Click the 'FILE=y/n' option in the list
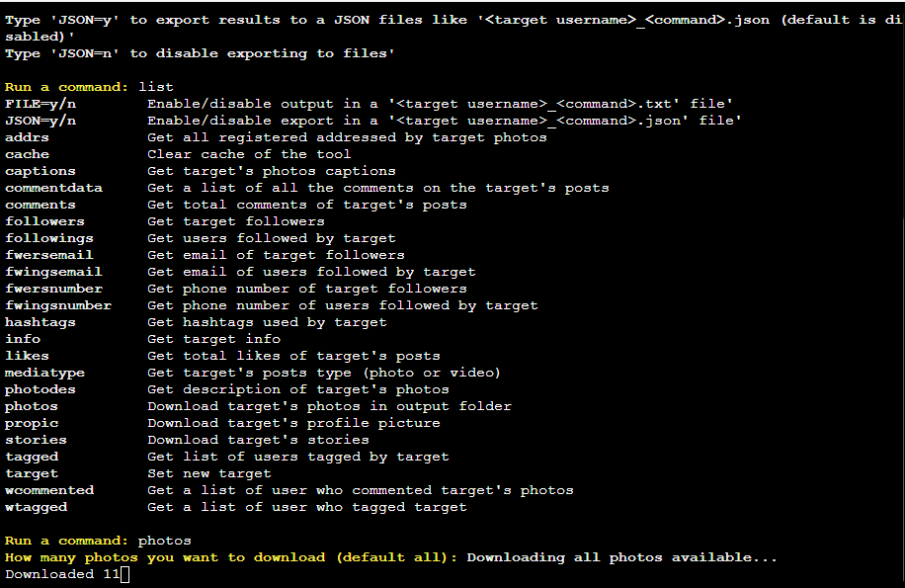This screenshot has width=905, height=588. tap(40, 104)
